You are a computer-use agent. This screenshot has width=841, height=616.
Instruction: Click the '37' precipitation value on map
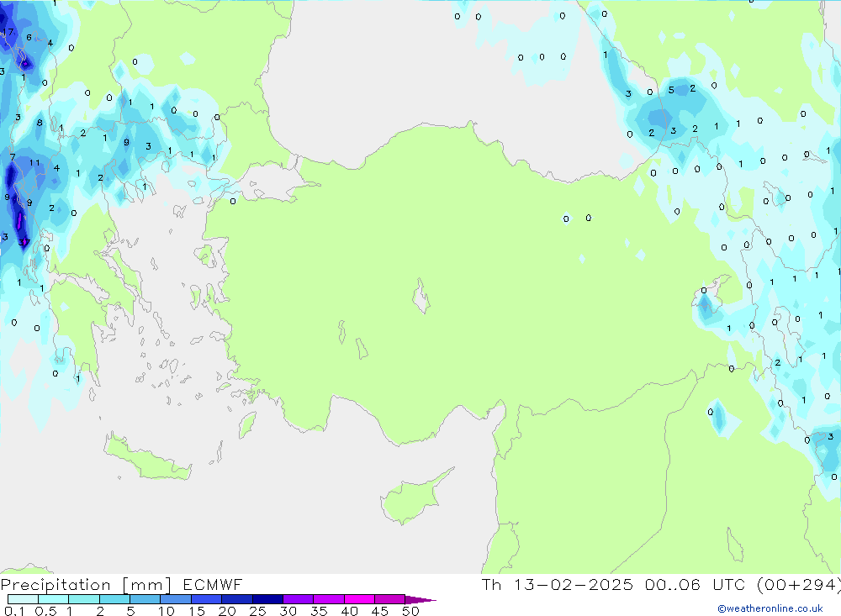(x=24, y=243)
